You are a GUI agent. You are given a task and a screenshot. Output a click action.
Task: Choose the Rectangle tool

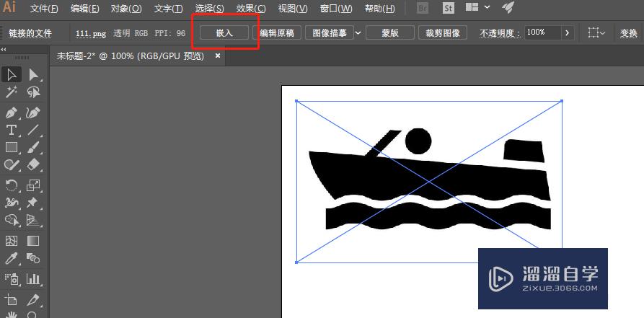[x=12, y=148]
